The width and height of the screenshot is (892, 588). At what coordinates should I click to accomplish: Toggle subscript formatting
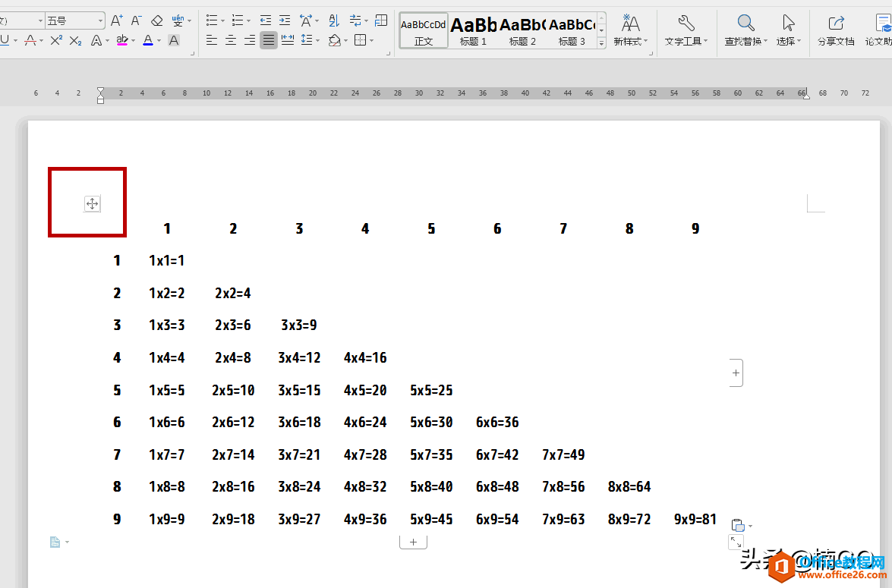click(76, 40)
